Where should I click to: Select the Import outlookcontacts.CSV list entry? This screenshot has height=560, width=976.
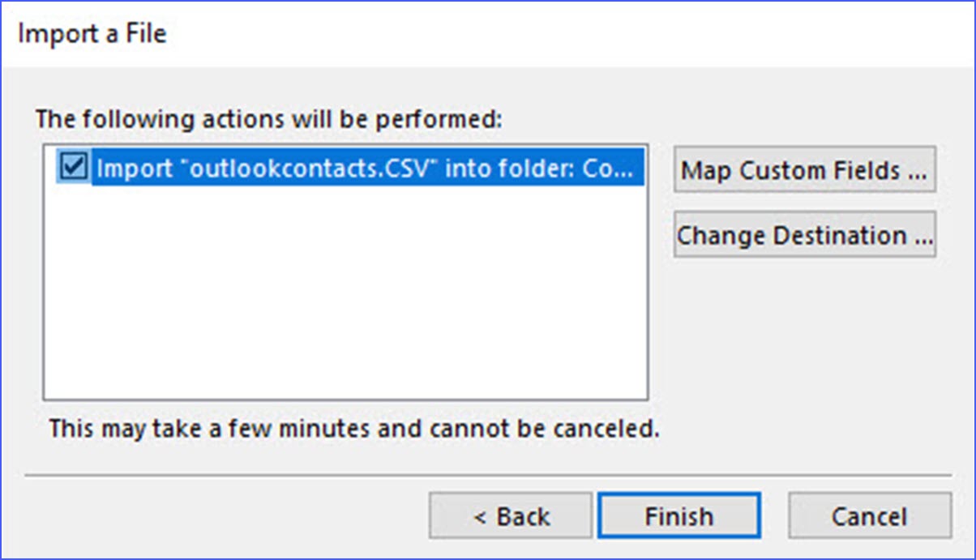(x=324, y=169)
